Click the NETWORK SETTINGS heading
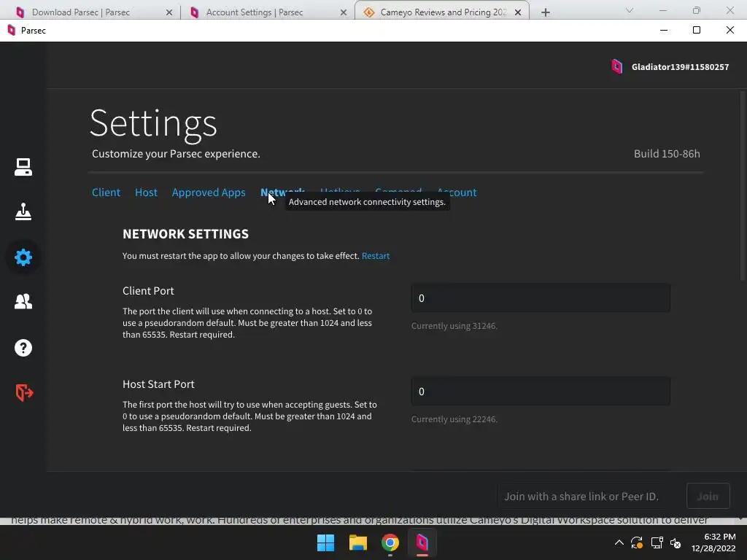The image size is (747, 560). click(185, 234)
